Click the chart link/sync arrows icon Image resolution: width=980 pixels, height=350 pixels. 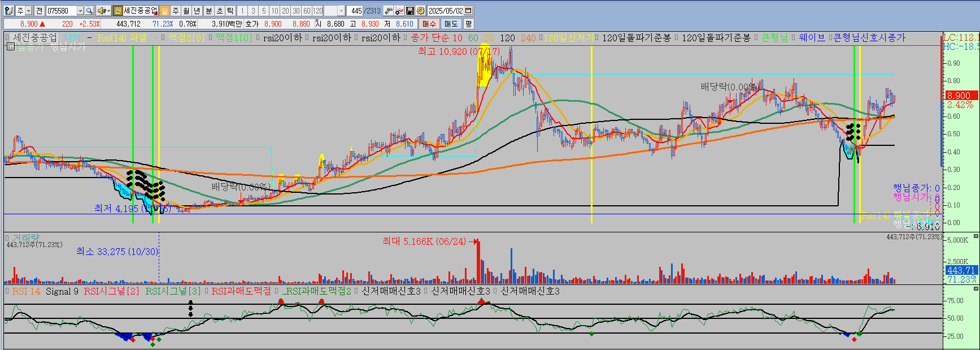click(389, 11)
